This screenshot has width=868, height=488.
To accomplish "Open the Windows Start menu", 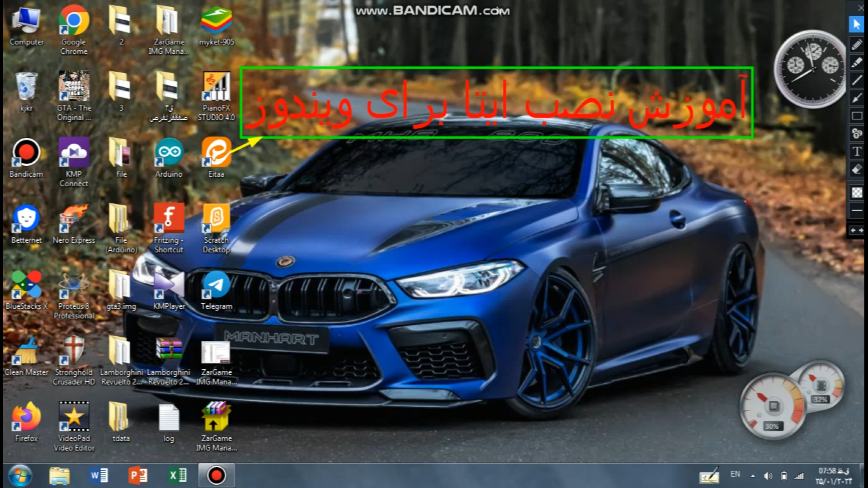I will pyautogui.click(x=20, y=475).
